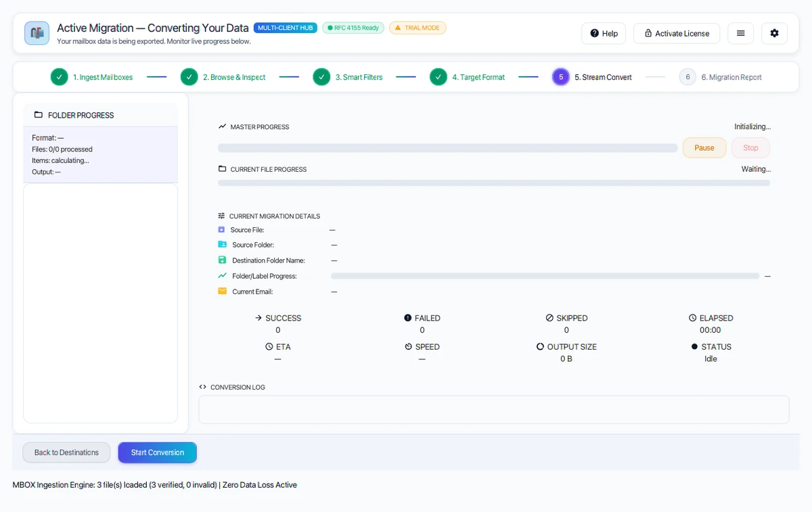This screenshot has height=512, width=812.
Task: Click the 'Active Migration — Converting Your Data' title
Action: coord(153,28)
